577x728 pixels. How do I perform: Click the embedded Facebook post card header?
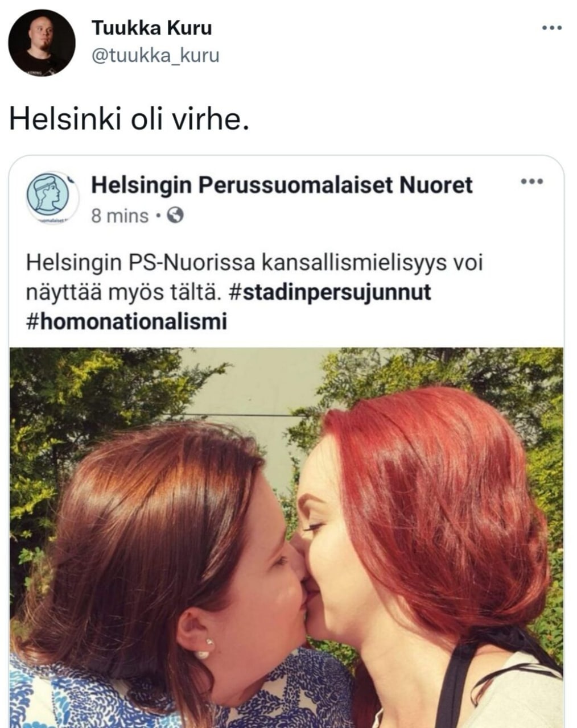tap(287, 197)
